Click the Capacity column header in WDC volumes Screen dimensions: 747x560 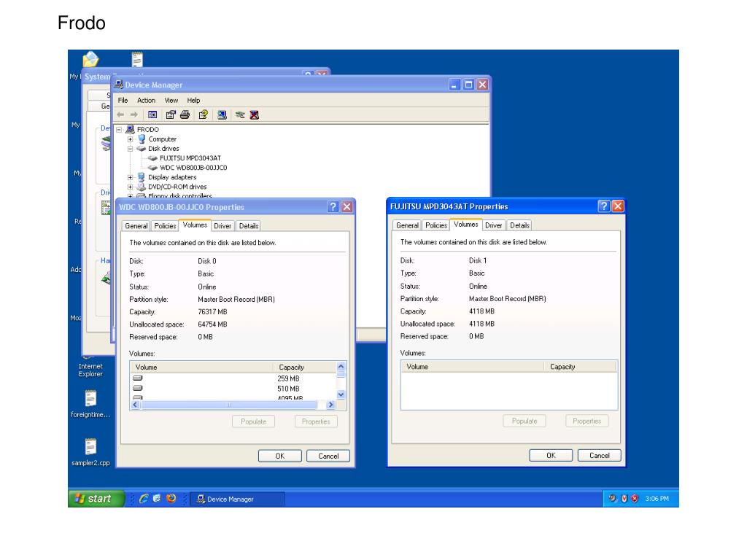point(305,367)
